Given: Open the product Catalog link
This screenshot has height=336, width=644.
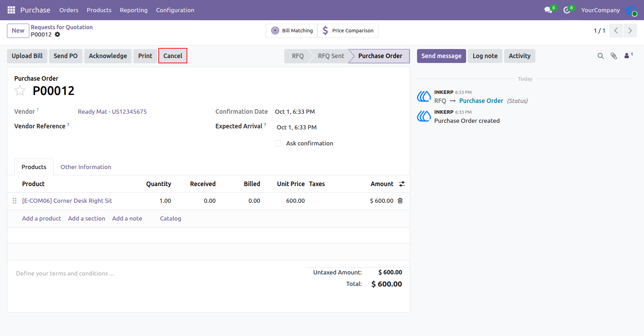Looking at the screenshot, I should [171, 218].
